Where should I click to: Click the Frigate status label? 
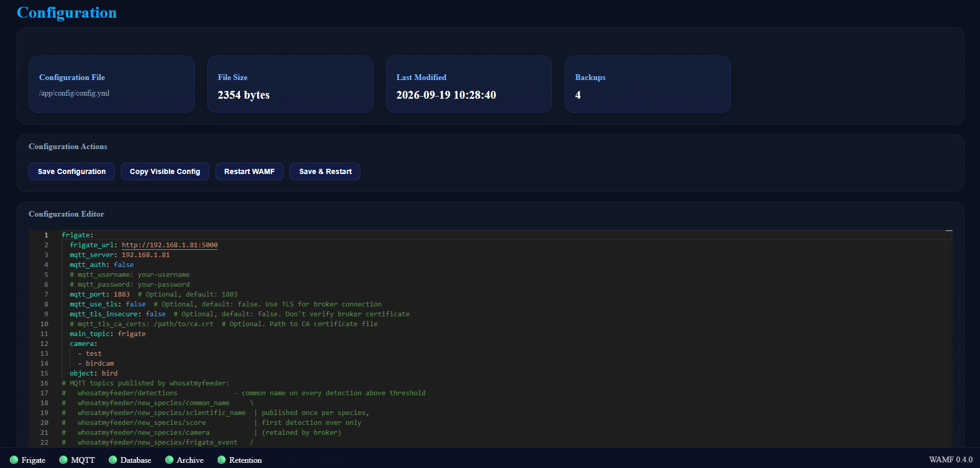[x=33, y=460]
